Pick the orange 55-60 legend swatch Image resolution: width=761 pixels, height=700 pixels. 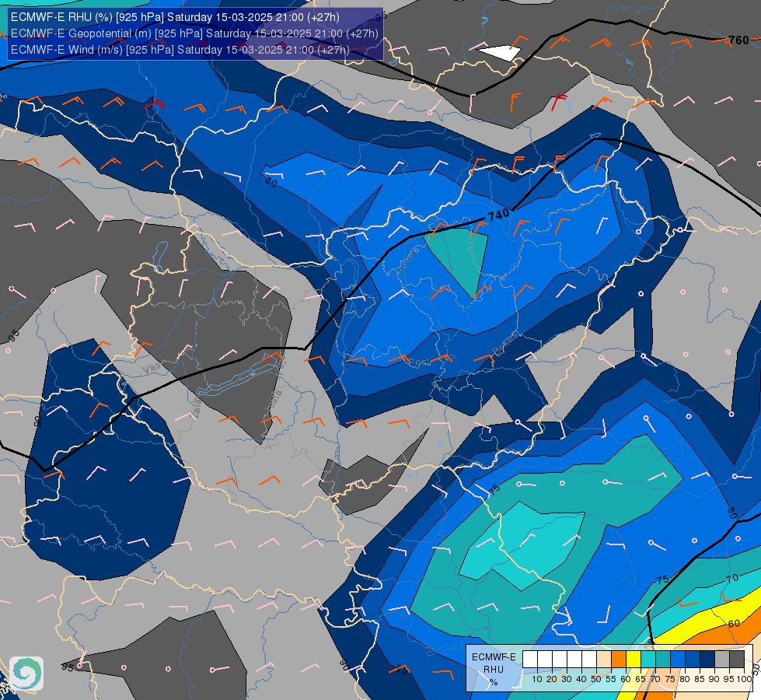(x=619, y=659)
